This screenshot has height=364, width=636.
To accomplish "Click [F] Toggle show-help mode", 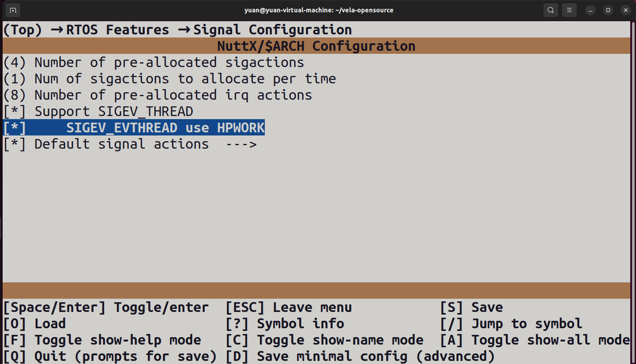I will click(x=102, y=340).
